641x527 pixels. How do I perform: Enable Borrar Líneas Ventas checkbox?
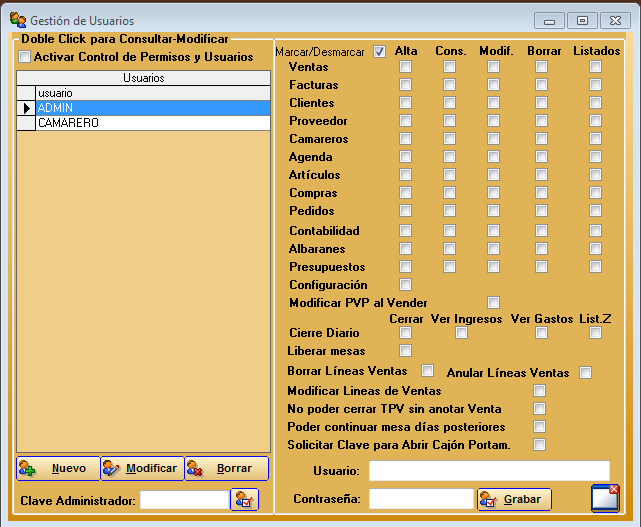click(428, 370)
